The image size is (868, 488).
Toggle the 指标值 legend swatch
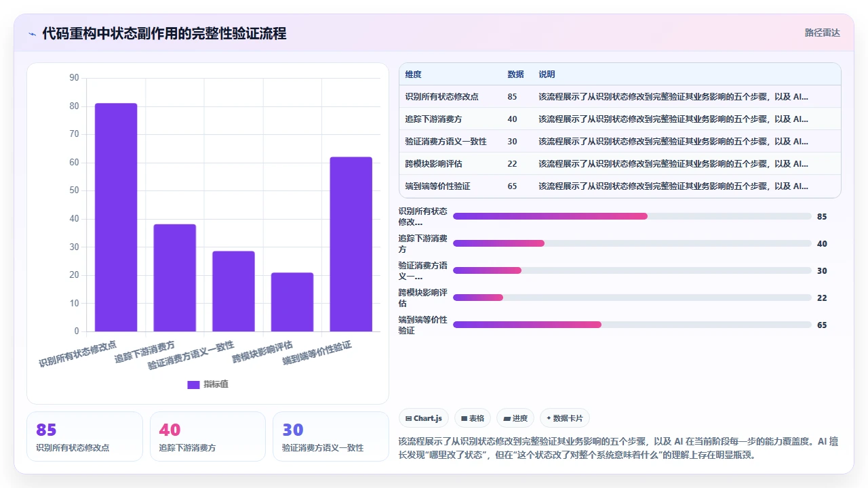click(x=193, y=384)
